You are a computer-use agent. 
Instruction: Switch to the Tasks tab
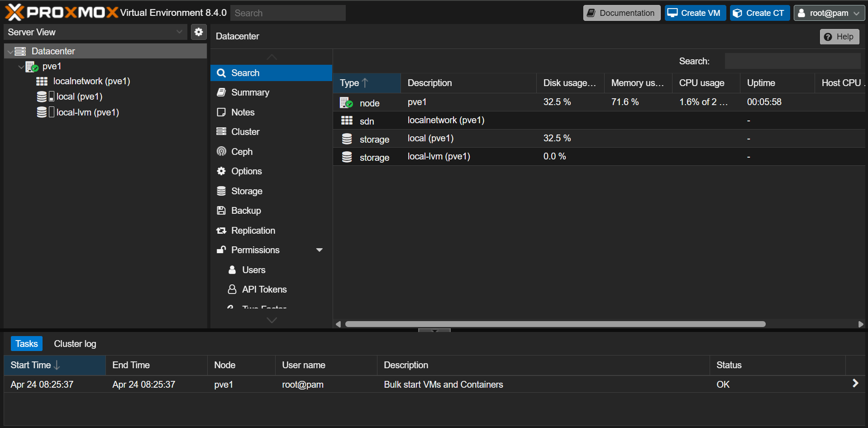27,344
